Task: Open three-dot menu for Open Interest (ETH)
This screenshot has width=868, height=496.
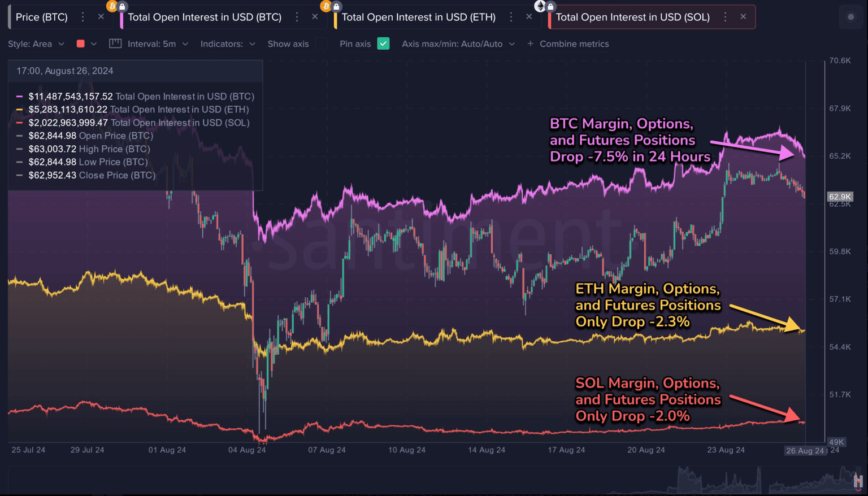Action: [511, 17]
